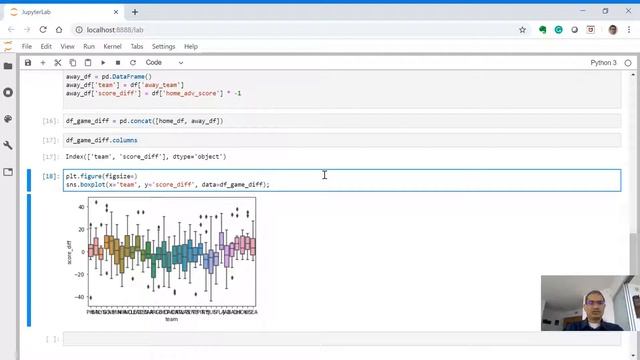Open a new browser tab
This screenshot has width=640, height=360.
[135, 12]
